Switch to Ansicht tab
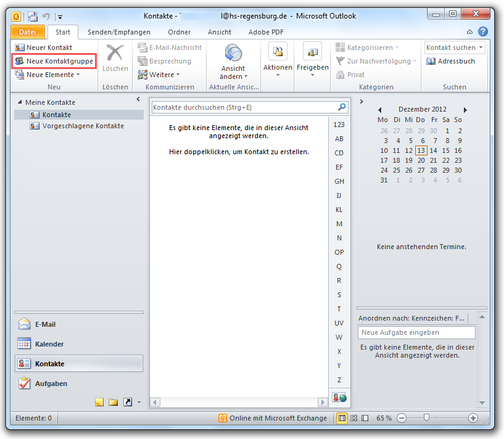504x439 pixels. point(219,32)
